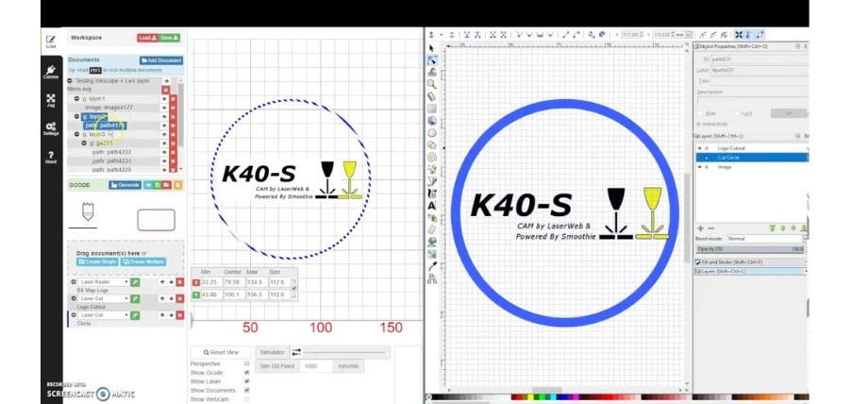
Task: Collapse the g: layer2 tree node
Action: point(77,116)
